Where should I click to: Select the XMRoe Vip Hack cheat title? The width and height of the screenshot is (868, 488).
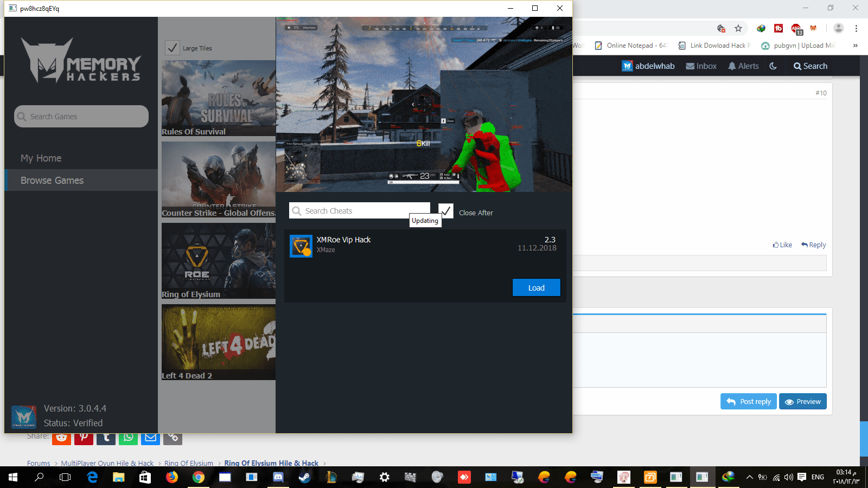(343, 240)
